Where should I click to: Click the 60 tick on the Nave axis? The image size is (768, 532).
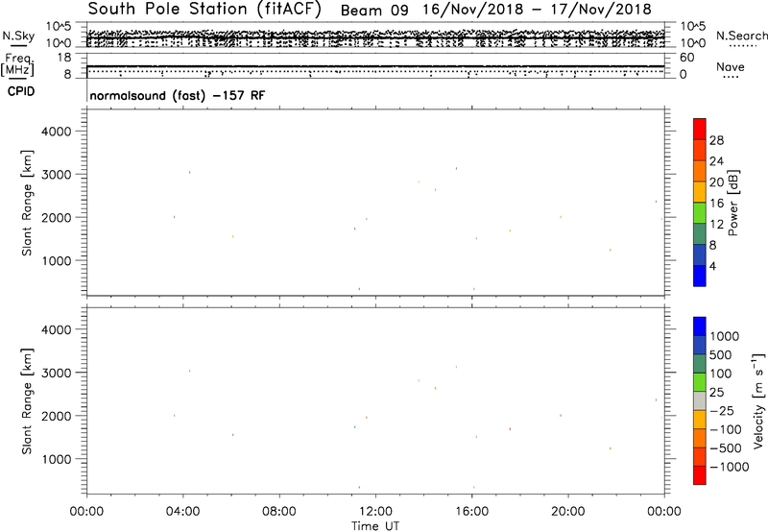pyautogui.click(x=686, y=58)
